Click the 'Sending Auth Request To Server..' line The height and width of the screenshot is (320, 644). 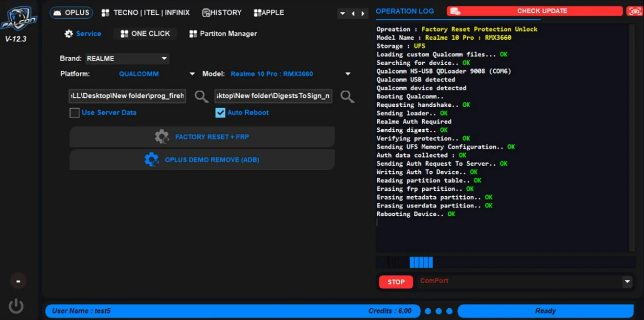pos(442,164)
